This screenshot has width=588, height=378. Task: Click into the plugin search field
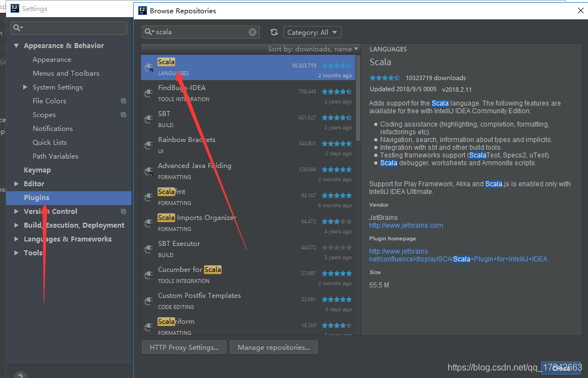(x=201, y=32)
